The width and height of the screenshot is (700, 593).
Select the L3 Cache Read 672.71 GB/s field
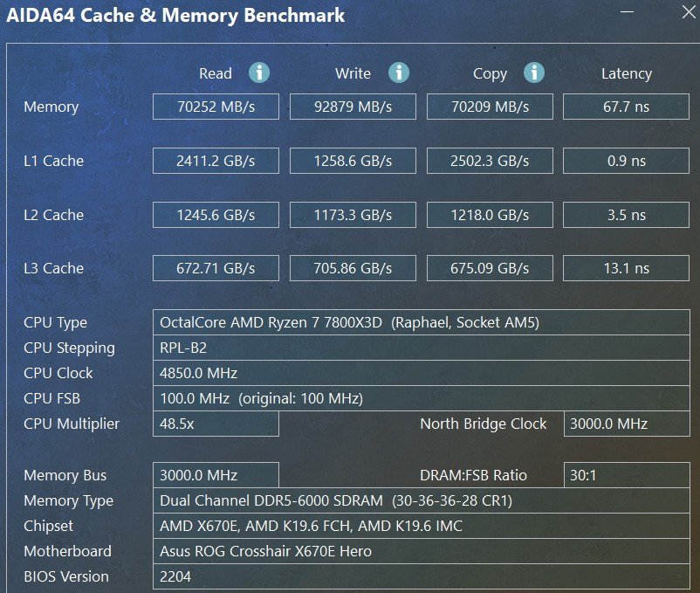click(216, 268)
